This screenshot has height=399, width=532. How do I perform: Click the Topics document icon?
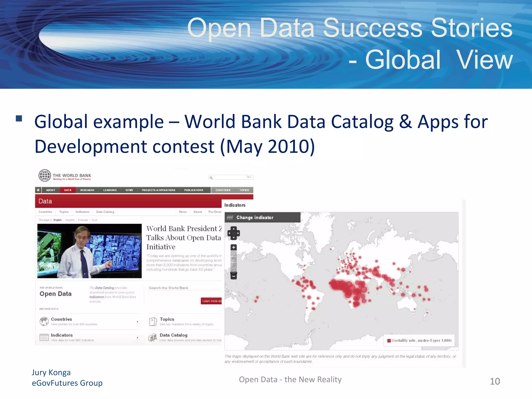tap(153, 322)
